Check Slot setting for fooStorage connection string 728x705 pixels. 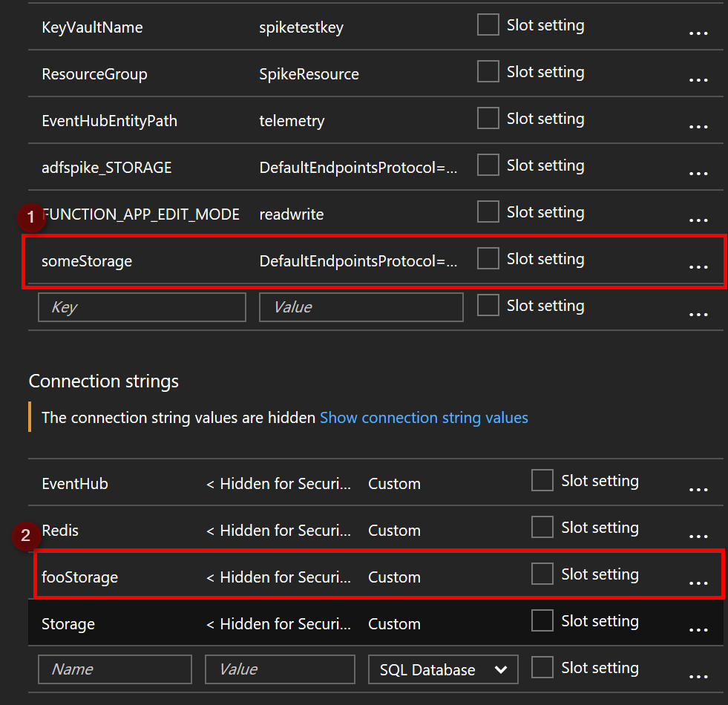[542, 574]
